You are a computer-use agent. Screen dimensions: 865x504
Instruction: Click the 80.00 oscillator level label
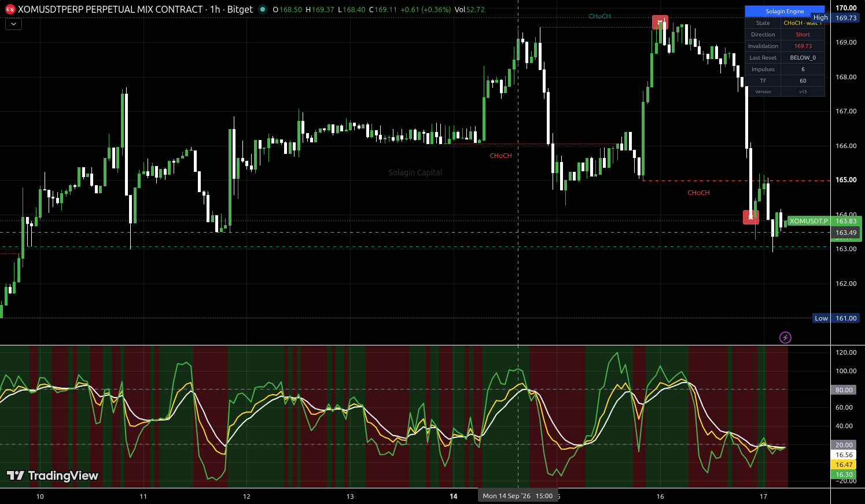[844, 390]
